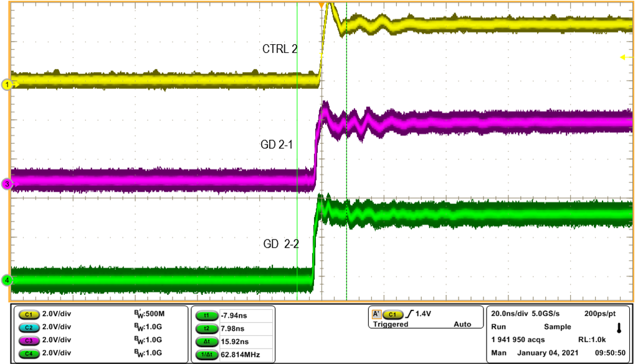Click the trigger A' indicator icon

pos(376,314)
